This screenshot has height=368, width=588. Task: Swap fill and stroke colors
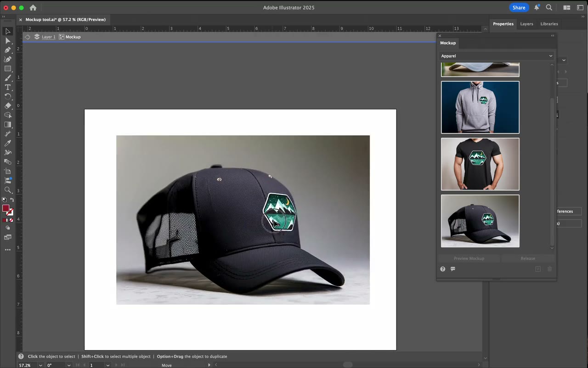point(12,200)
